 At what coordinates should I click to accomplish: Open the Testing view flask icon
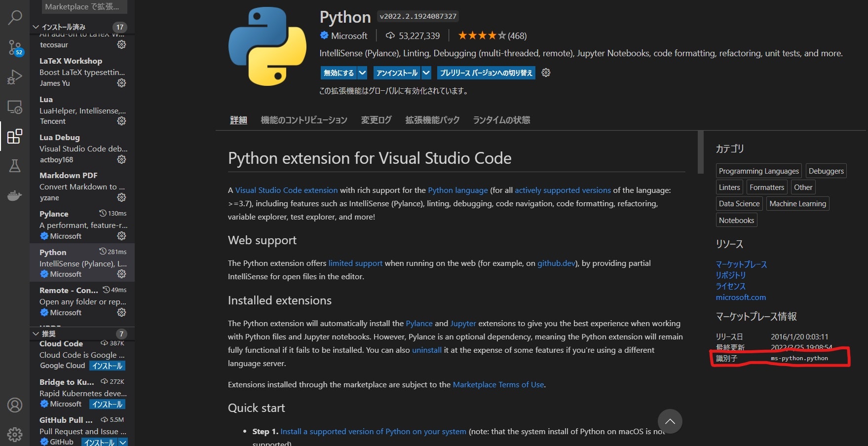tap(14, 166)
